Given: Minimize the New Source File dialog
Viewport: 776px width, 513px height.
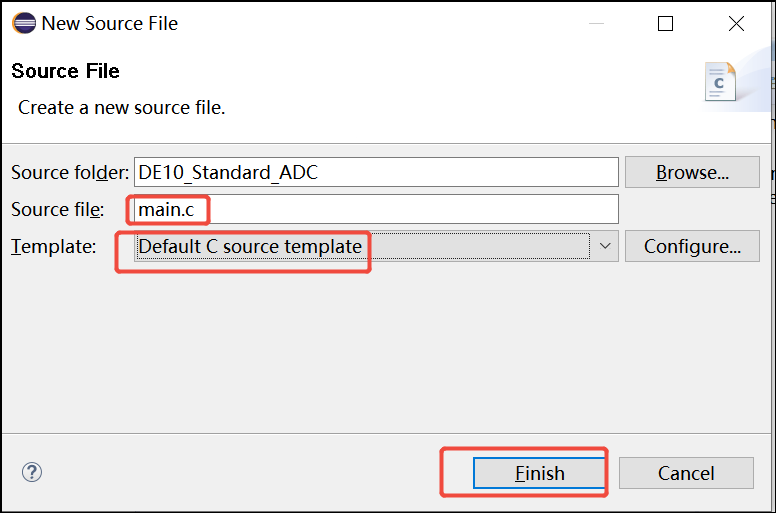Looking at the screenshot, I should 595,23.
